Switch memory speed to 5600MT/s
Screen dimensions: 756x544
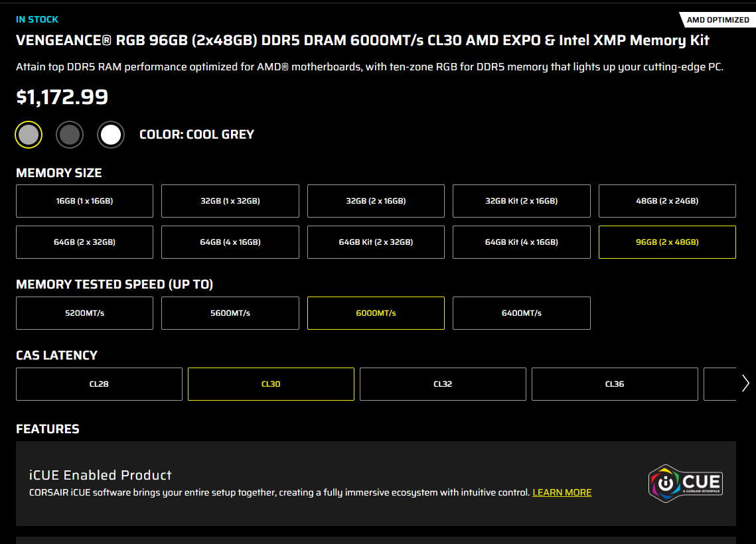pos(230,313)
